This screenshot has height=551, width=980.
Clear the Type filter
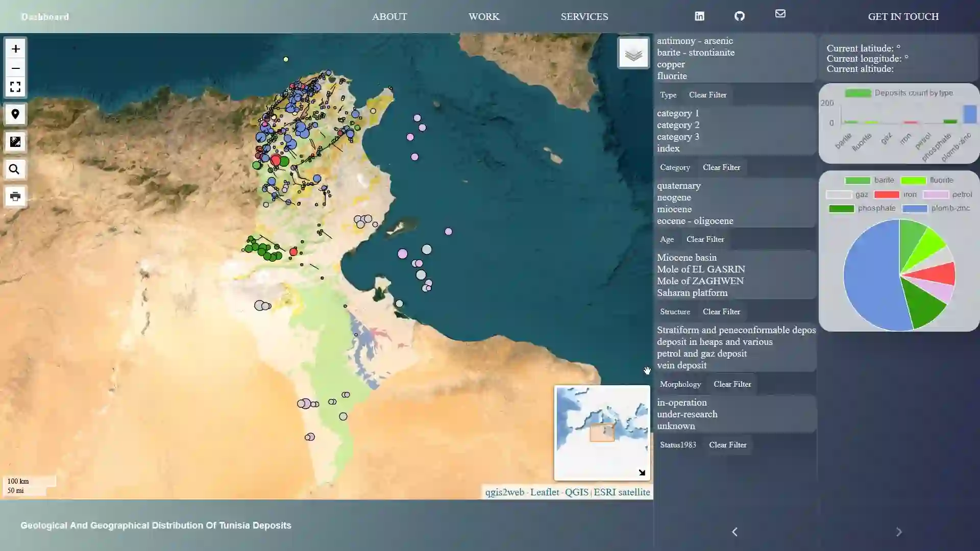click(x=707, y=95)
